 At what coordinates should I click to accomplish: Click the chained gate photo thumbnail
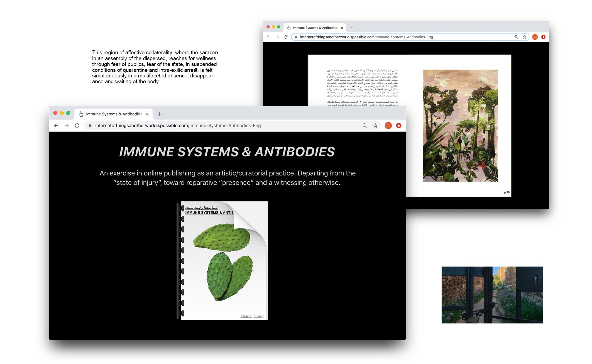click(x=492, y=295)
